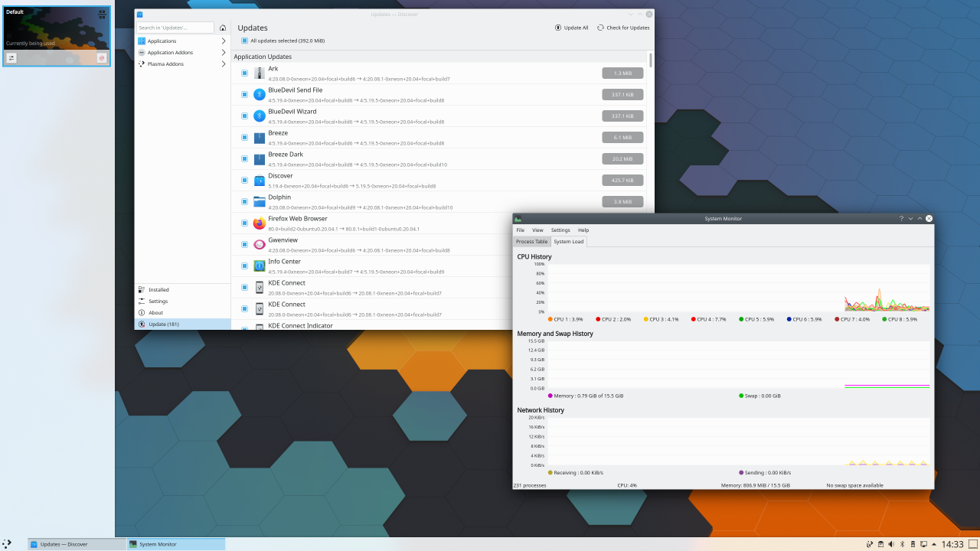980x551 pixels.
Task: Uncheck the Gwenview update checkbox
Action: [244, 245]
